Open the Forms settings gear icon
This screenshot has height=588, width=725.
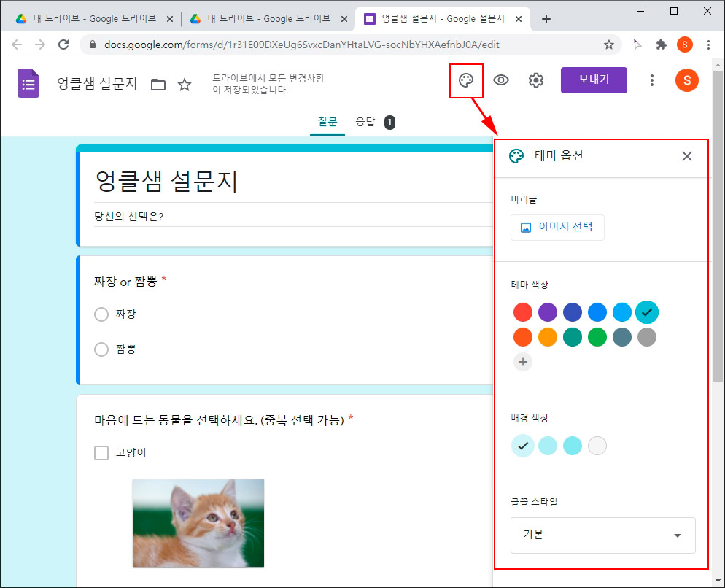(536, 80)
